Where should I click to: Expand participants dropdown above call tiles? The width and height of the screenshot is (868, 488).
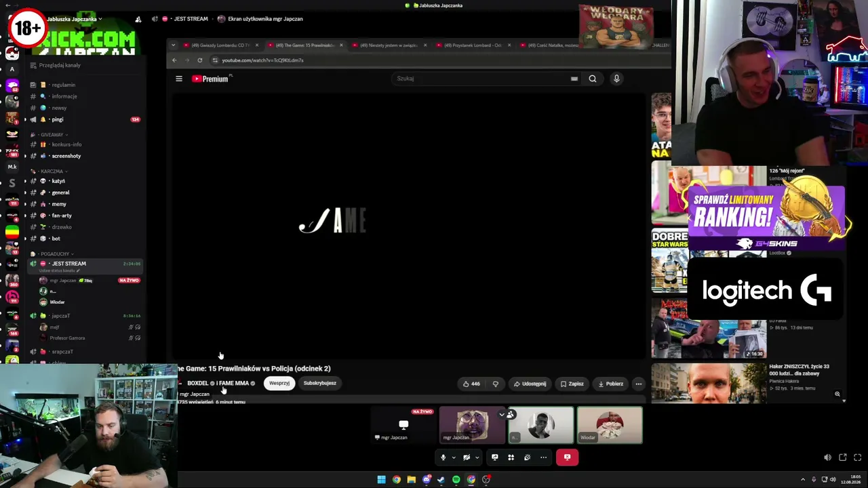coord(507,415)
